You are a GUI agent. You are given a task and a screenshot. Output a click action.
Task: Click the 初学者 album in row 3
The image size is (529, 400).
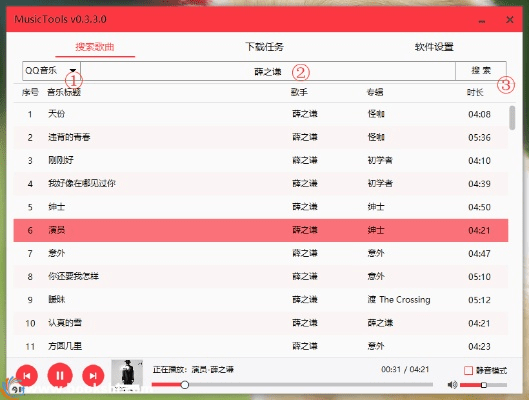(x=380, y=160)
